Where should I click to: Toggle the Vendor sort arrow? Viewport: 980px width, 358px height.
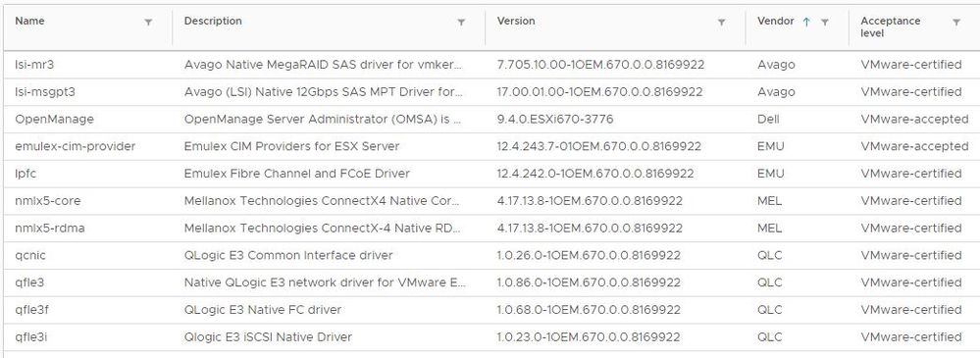[806, 22]
